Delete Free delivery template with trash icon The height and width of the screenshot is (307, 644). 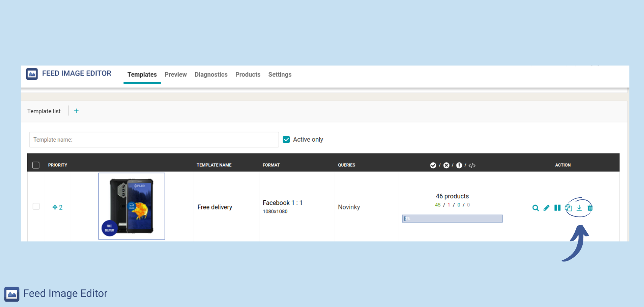(x=590, y=208)
